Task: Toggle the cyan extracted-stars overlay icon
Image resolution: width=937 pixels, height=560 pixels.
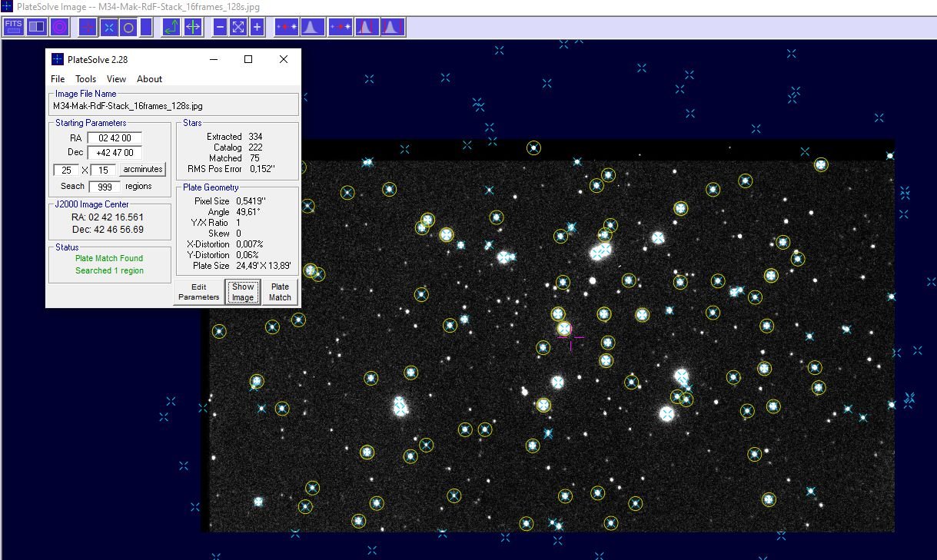Action: (x=108, y=27)
